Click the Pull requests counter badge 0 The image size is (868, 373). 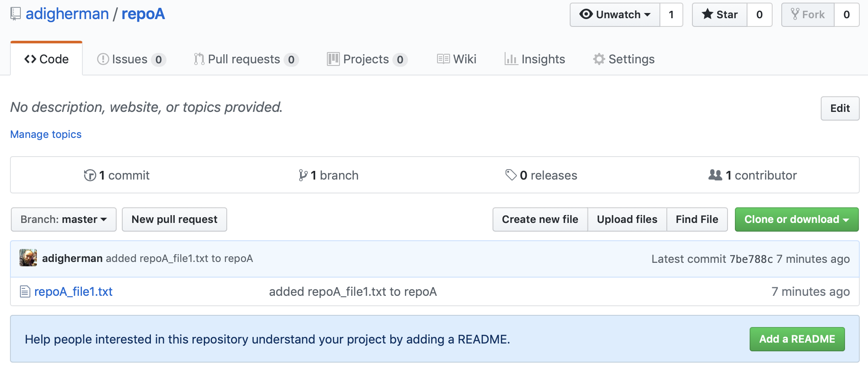[x=291, y=59]
